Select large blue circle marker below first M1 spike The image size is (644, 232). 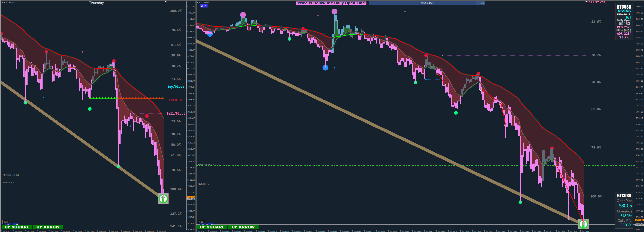coord(325,68)
